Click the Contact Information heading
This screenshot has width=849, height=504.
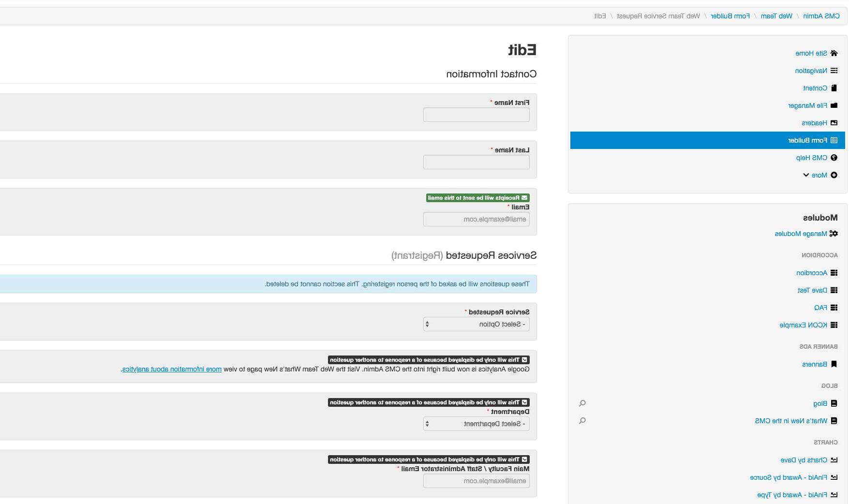(x=491, y=74)
